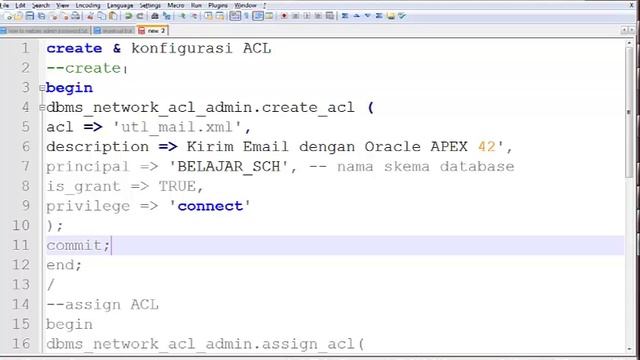Image resolution: width=640 pixels, height=360 pixels.
Task: Open the '?' help menu
Action: click(x=264, y=5)
